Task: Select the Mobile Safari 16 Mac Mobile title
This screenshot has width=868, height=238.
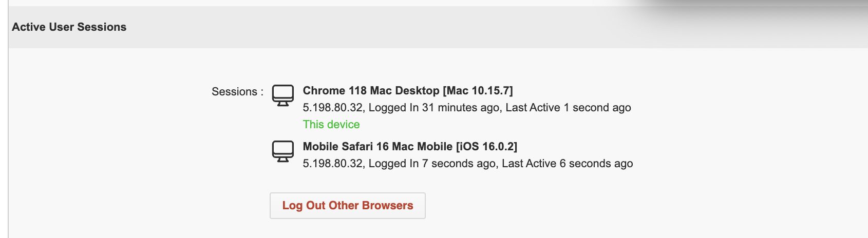Action: (378, 147)
